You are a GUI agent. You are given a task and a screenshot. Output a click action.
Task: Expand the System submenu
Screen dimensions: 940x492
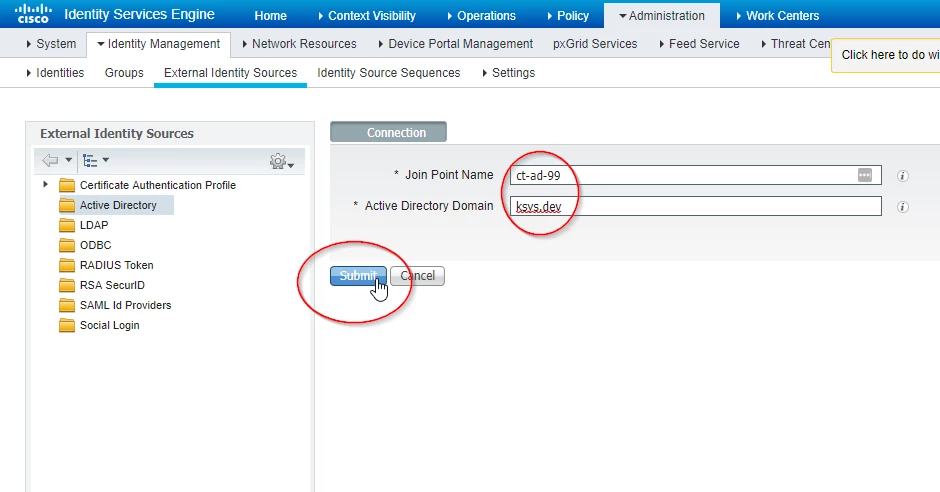(51, 44)
